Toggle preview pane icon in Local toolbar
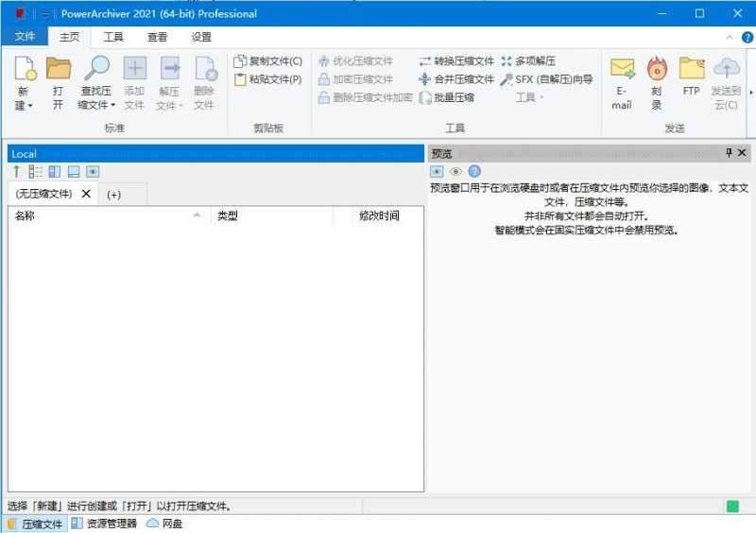The height and width of the screenshot is (533, 756). click(x=93, y=171)
